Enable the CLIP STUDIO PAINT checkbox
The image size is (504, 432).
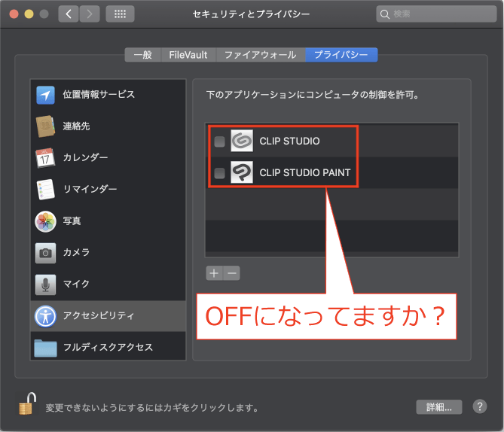point(219,173)
